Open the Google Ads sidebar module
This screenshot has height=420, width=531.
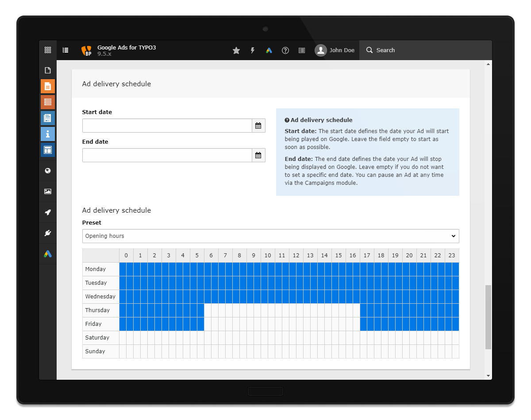point(48,254)
